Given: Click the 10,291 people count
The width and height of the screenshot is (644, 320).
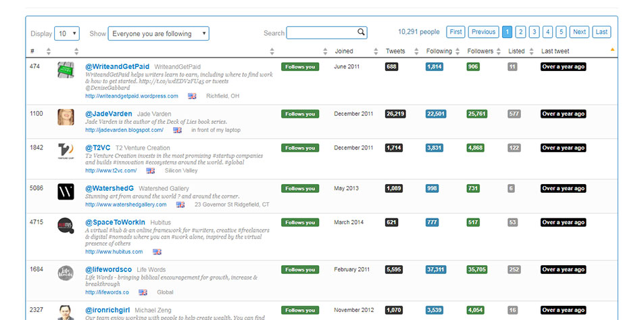Looking at the screenshot, I should (x=418, y=32).
